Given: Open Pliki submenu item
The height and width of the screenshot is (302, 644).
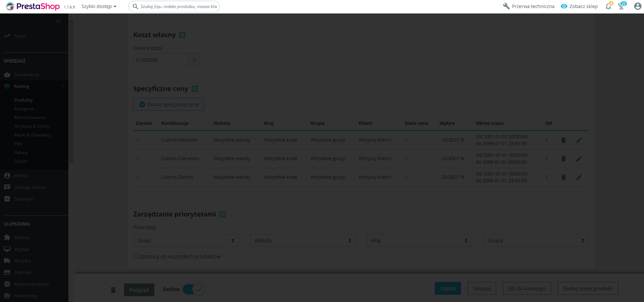Looking at the screenshot, I should [x=18, y=144].
